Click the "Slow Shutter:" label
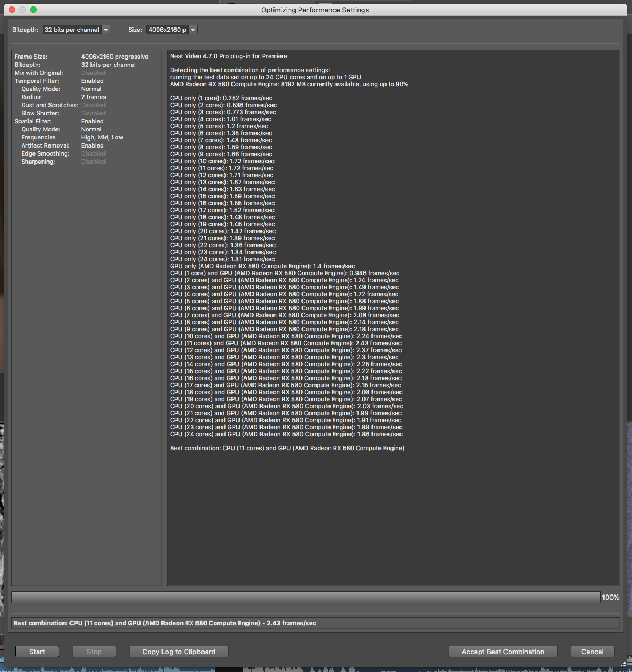This screenshot has width=632, height=672. click(40, 113)
